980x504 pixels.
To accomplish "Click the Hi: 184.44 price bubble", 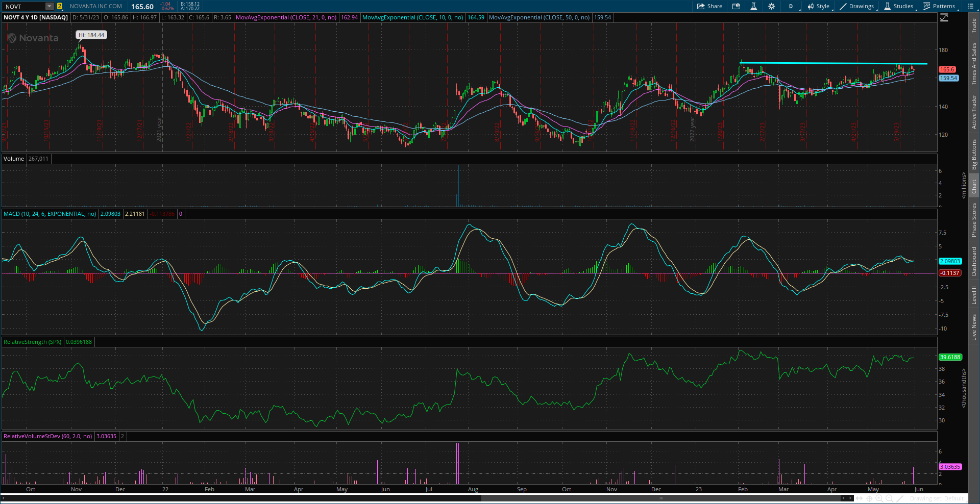I will (x=91, y=35).
